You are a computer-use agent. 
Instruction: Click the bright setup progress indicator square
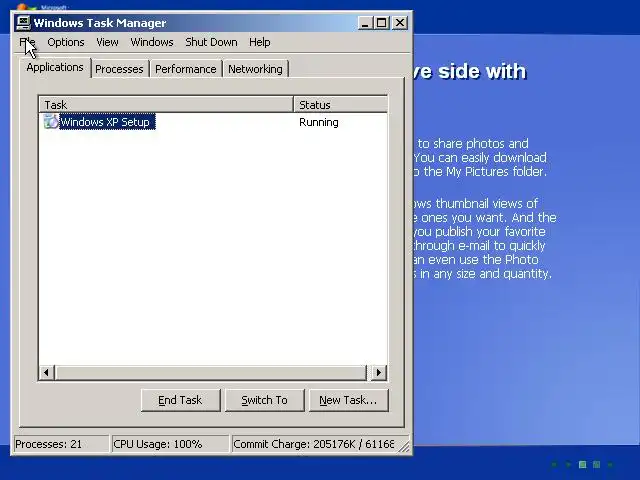582,464
